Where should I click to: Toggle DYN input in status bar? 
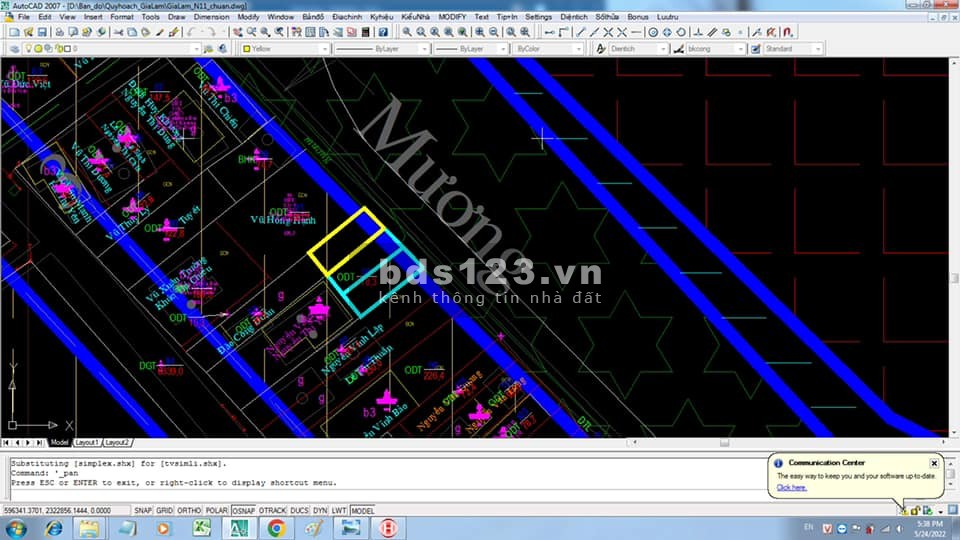320,510
